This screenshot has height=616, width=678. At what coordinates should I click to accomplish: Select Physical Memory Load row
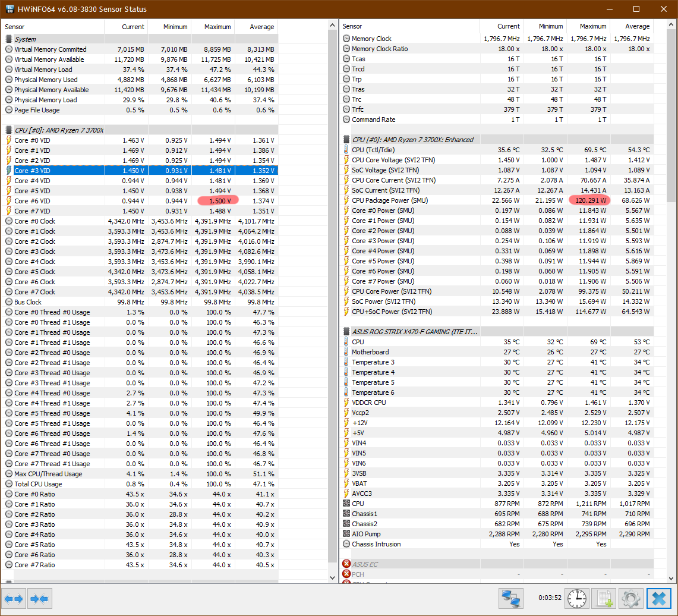point(140,100)
